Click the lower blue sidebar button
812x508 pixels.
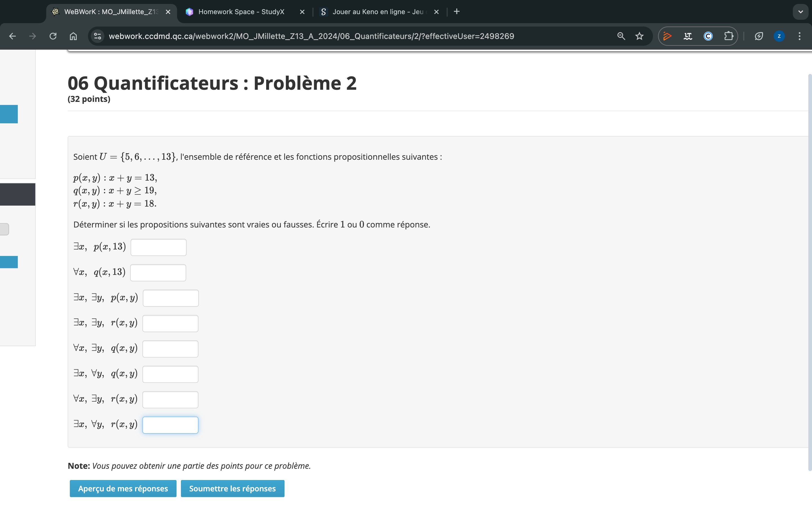click(x=9, y=262)
